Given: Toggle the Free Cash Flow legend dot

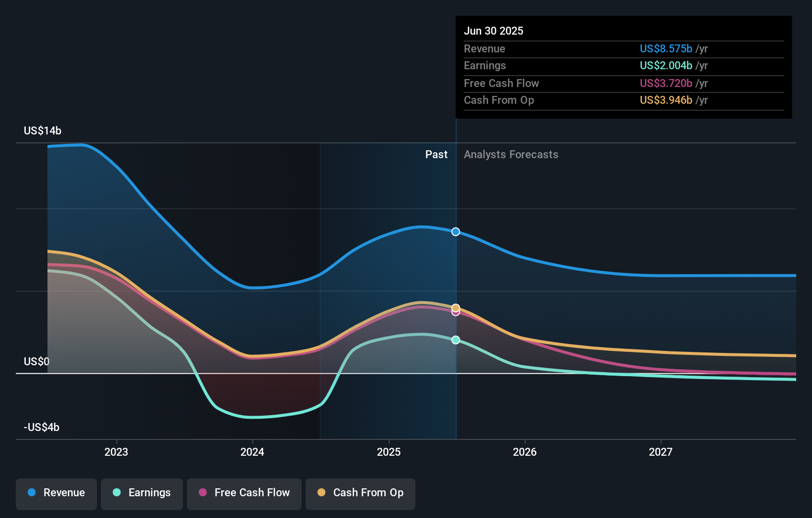Looking at the screenshot, I should (203, 493).
